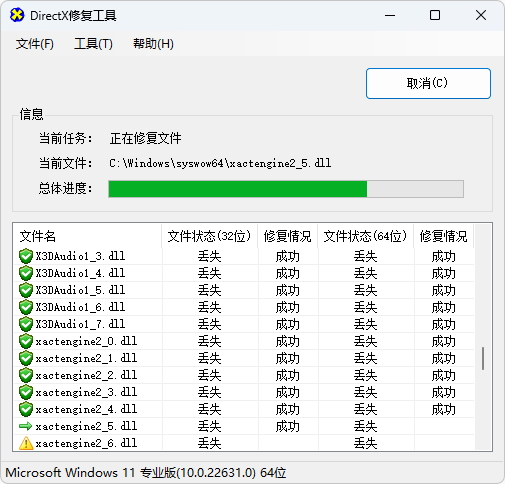Click the 文件状态(32位) column header
Viewport: 505px width, 484px height.
(x=209, y=236)
